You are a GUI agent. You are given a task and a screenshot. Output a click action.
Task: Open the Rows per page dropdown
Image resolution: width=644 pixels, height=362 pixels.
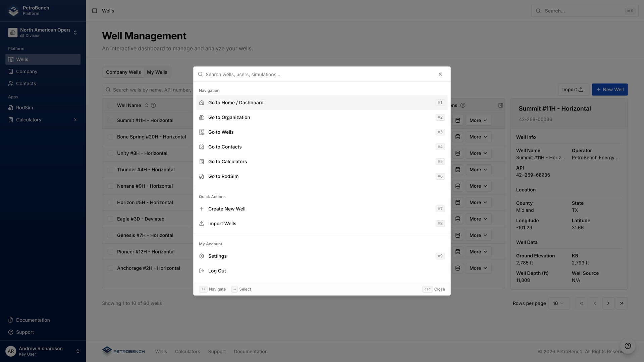[559, 303]
